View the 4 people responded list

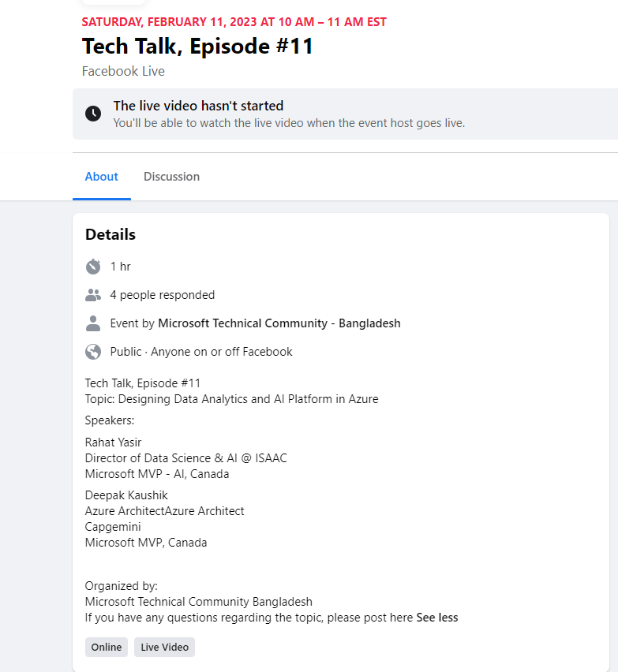click(x=162, y=295)
